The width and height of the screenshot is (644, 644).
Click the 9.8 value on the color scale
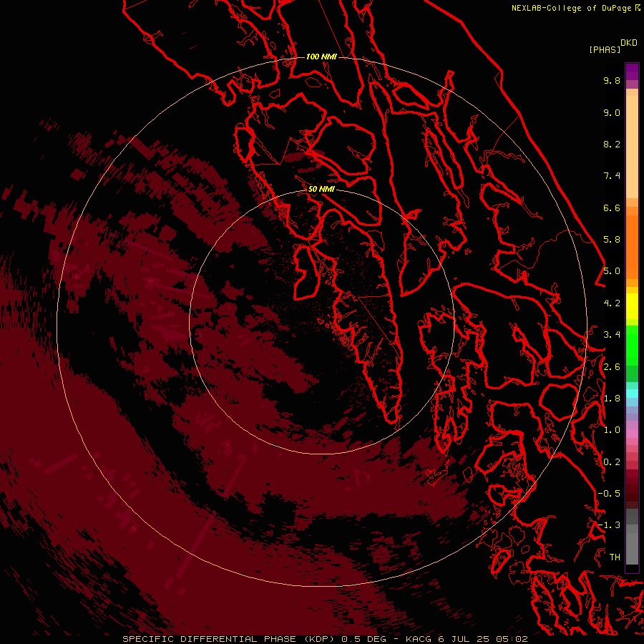(x=612, y=80)
